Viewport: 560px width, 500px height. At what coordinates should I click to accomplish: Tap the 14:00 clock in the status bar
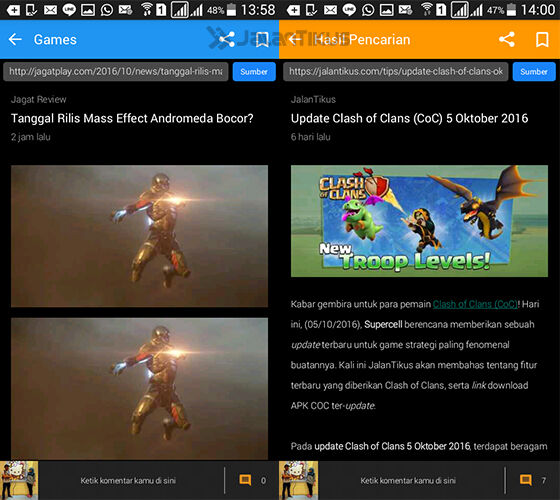coord(538,10)
